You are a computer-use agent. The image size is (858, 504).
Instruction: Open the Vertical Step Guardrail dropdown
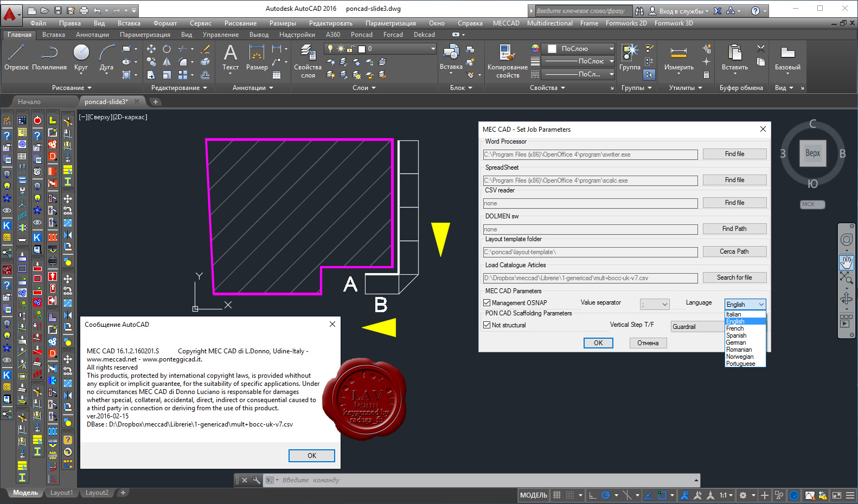click(x=697, y=327)
